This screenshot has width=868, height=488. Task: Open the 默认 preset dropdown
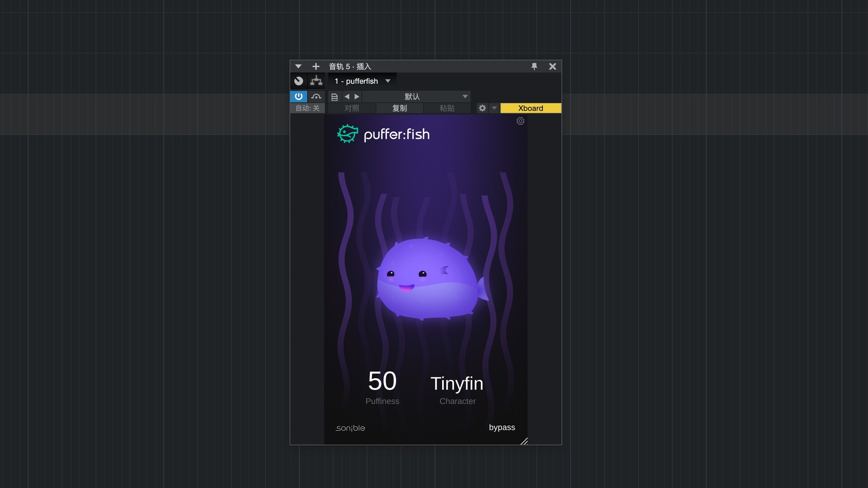pos(416,96)
